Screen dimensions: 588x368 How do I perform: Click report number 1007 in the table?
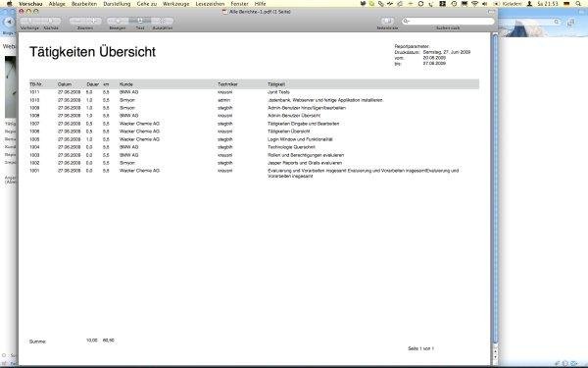[34, 124]
